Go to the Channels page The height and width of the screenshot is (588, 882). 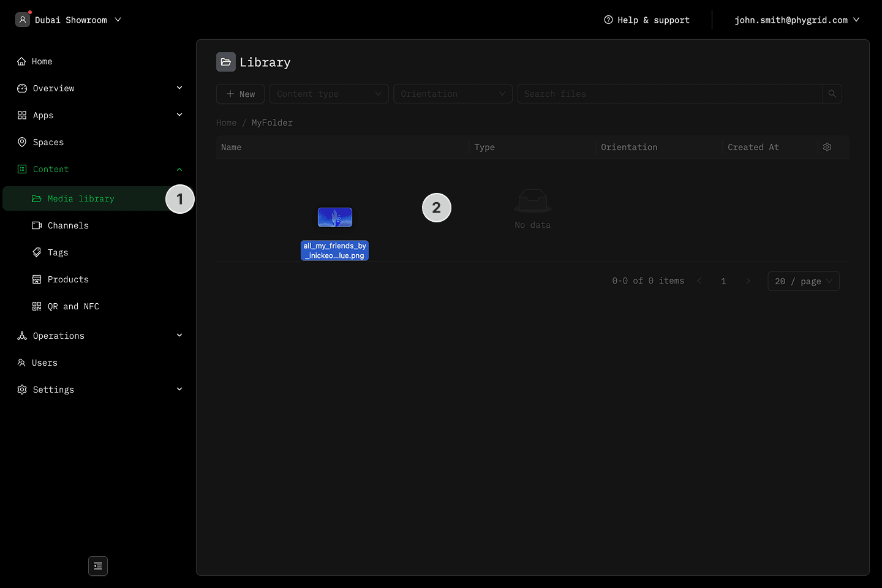(x=68, y=225)
